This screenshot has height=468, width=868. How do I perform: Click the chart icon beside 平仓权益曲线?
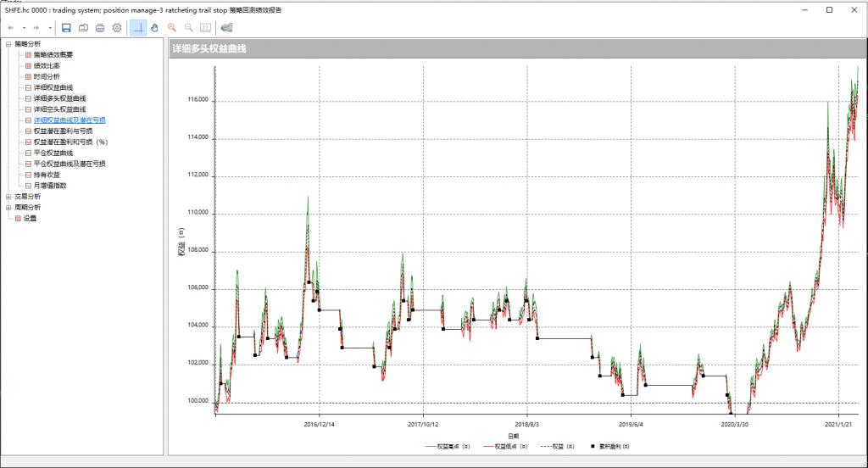[x=28, y=153]
